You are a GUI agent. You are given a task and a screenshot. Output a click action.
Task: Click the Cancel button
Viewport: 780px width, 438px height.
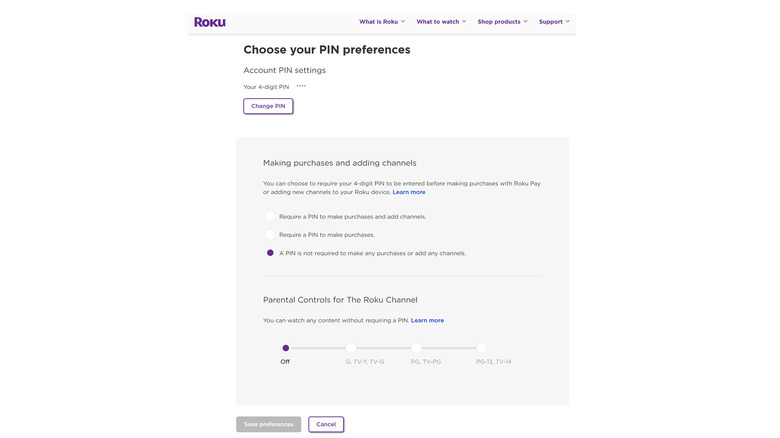coord(326,424)
